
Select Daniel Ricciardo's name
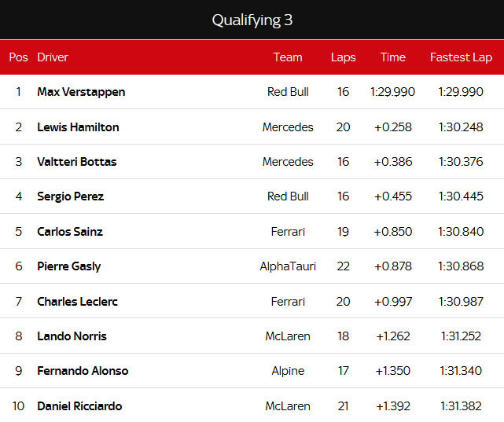[x=79, y=406]
